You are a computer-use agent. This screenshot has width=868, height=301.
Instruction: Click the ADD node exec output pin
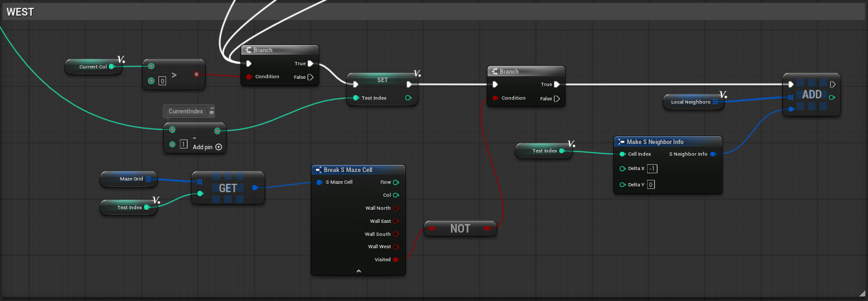[x=833, y=84]
